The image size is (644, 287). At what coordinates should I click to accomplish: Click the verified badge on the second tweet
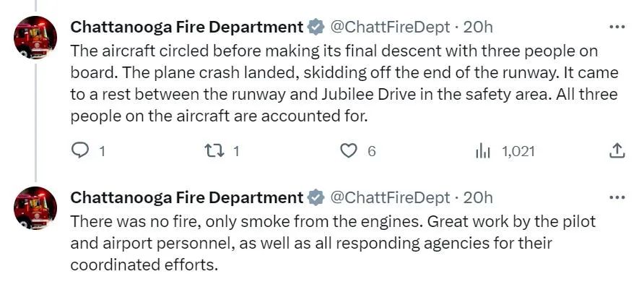(316, 198)
